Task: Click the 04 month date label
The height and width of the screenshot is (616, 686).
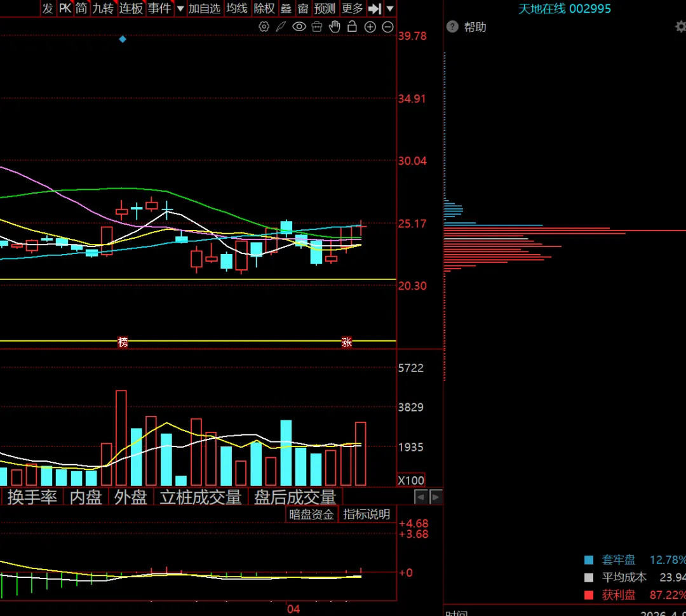Action: (x=293, y=609)
